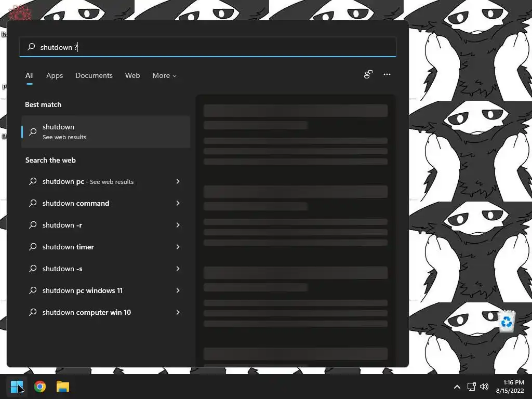Expand the More filter dropdown

[165, 75]
